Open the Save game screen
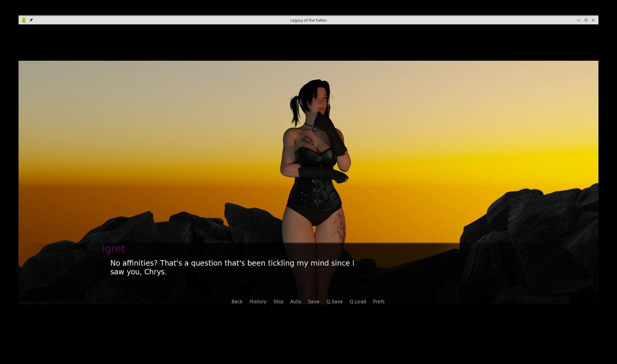The image size is (617, 364). (313, 302)
